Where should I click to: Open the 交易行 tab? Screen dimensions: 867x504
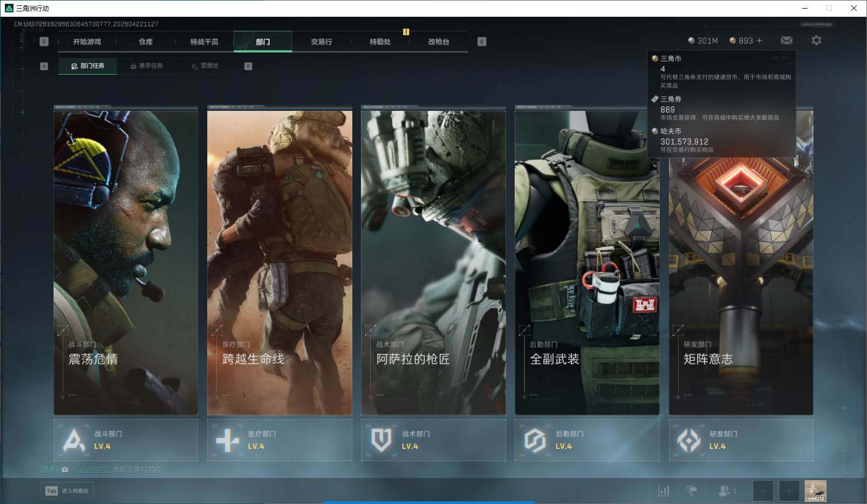(321, 42)
